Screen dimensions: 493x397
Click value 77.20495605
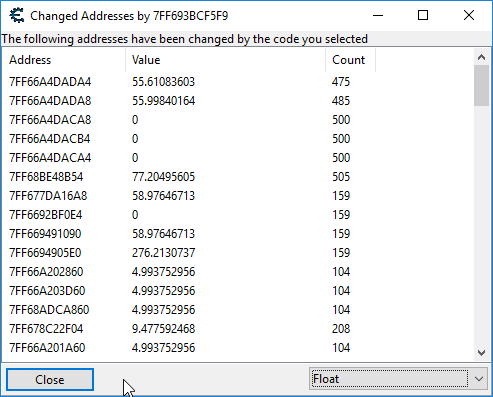coord(163,177)
